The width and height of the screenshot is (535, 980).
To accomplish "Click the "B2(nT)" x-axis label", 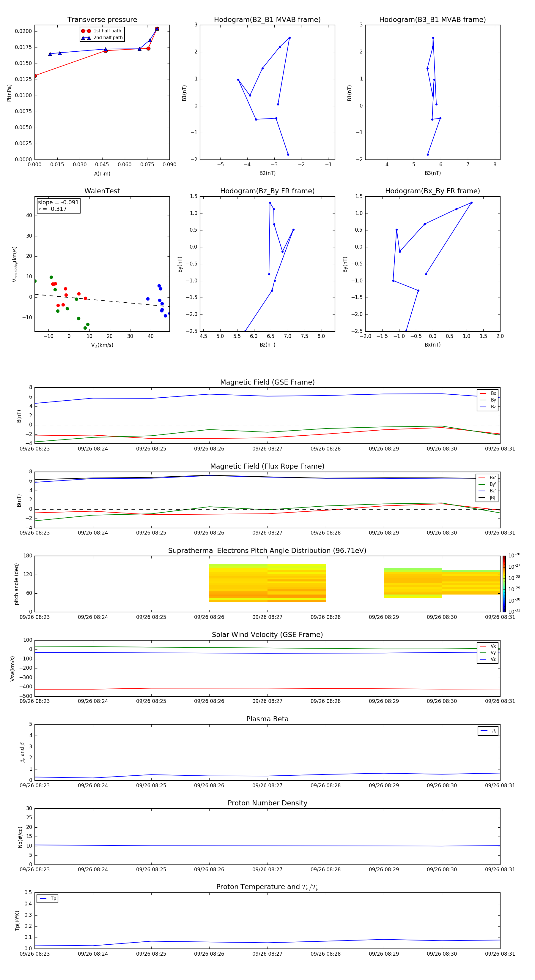I will [x=267, y=173].
